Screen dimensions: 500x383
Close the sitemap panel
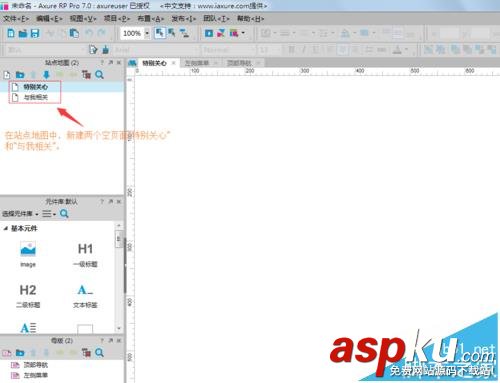[x=119, y=63]
